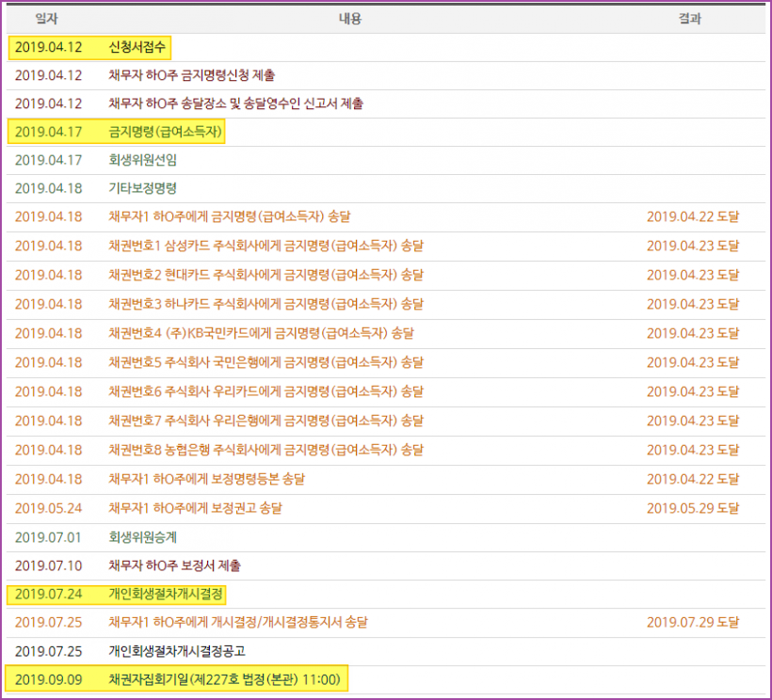Viewport: 772px width, 700px height.
Task: Select the 신청서접수 entry
Action: pos(137,47)
